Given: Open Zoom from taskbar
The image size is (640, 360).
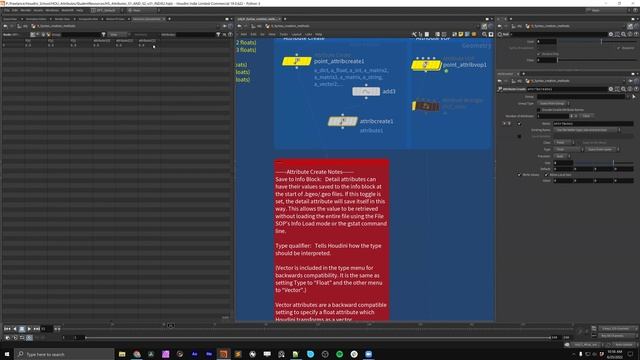Looking at the screenshot, I should (368, 354).
